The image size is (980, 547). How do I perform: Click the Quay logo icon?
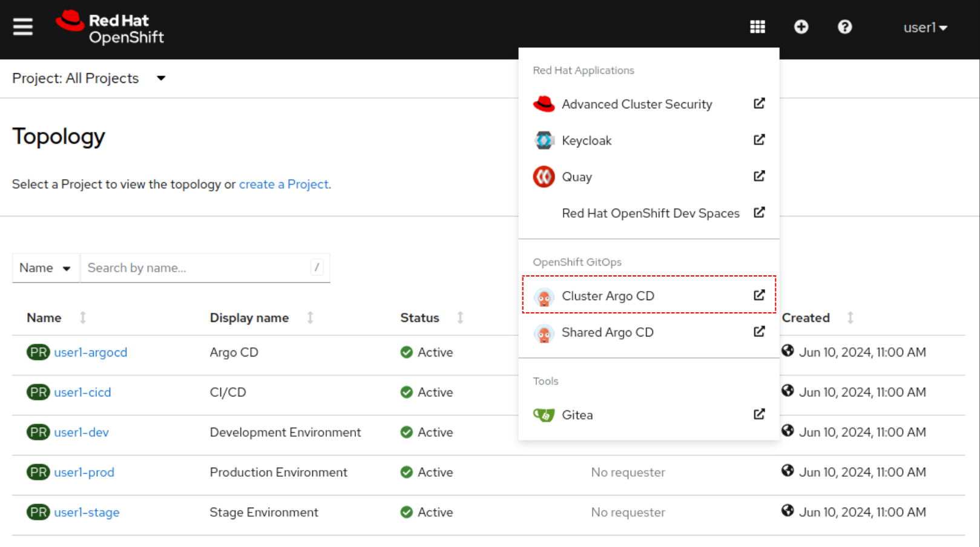[x=544, y=177]
